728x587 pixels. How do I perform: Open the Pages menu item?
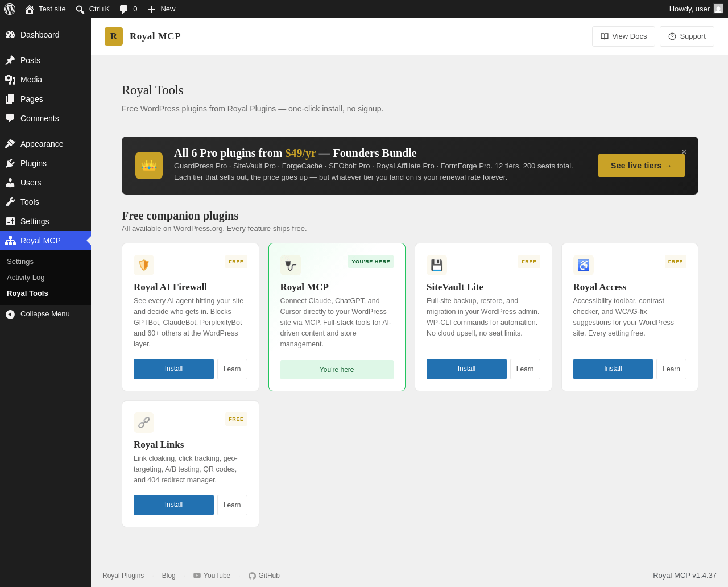coord(45,99)
